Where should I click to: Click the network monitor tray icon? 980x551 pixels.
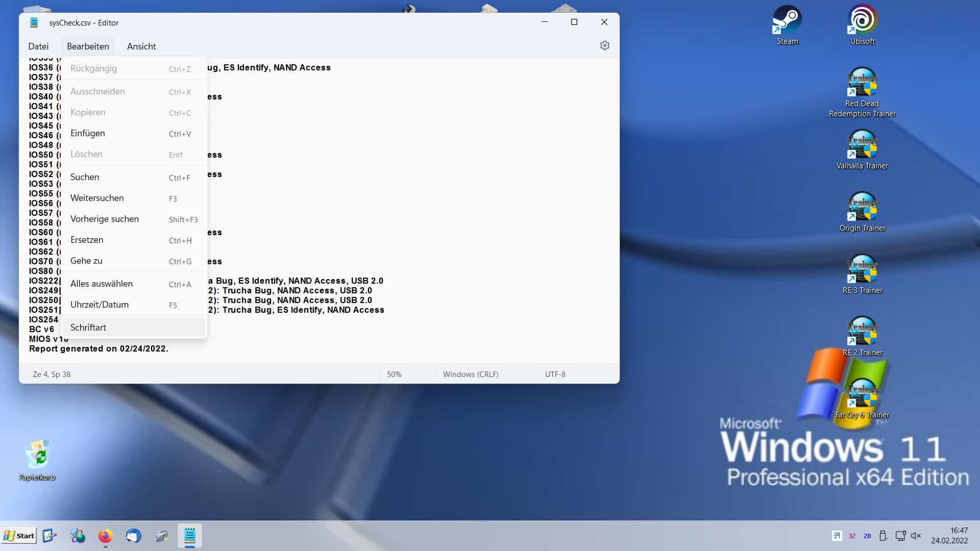tap(900, 536)
